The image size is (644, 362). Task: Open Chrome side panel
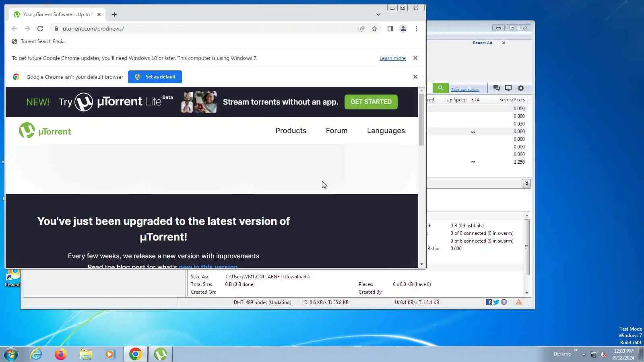point(390,29)
